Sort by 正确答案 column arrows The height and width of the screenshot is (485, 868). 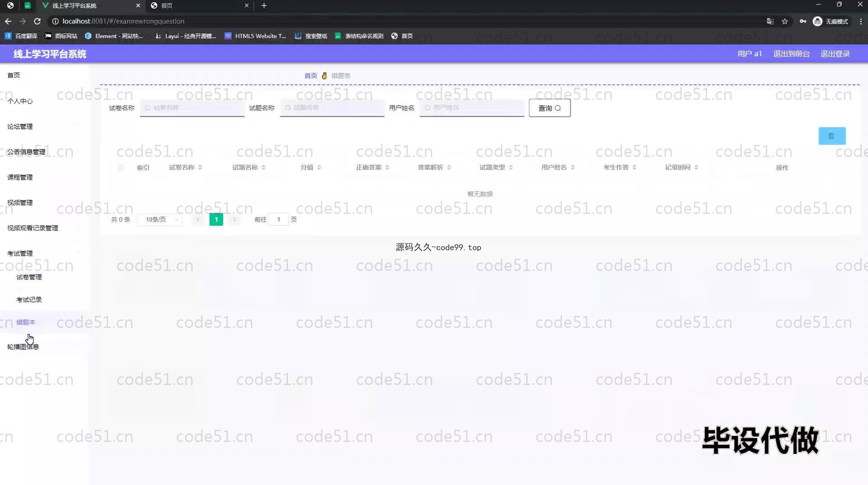(x=387, y=167)
